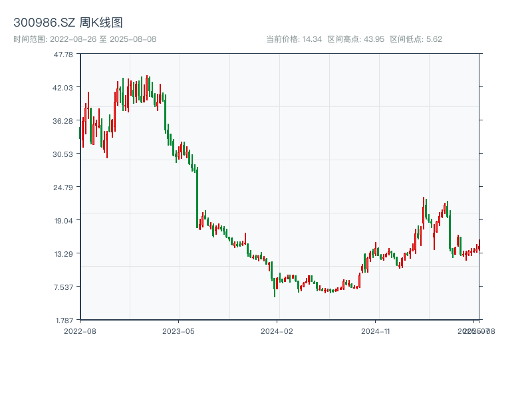Select the 36.28 y-axis price label
532x399 pixels.
63,120
